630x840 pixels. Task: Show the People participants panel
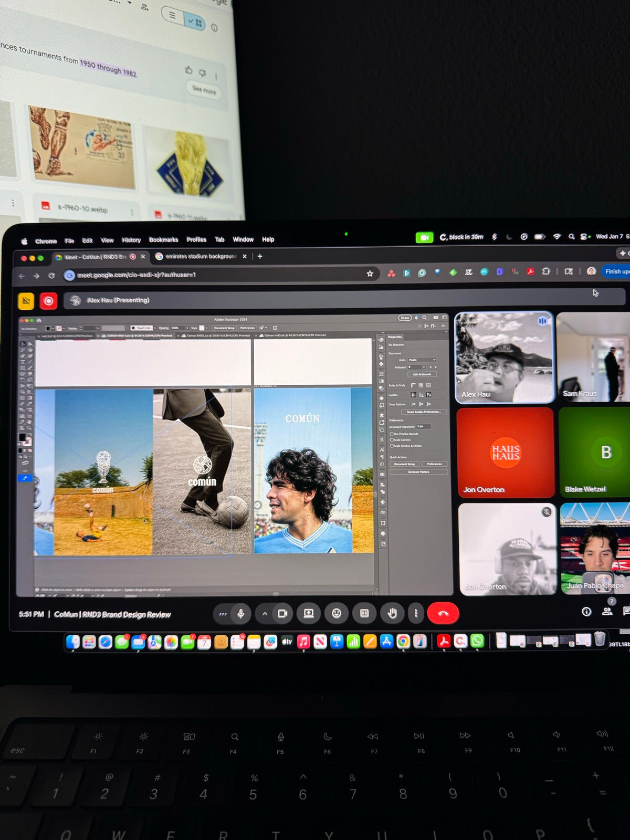(607, 611)
